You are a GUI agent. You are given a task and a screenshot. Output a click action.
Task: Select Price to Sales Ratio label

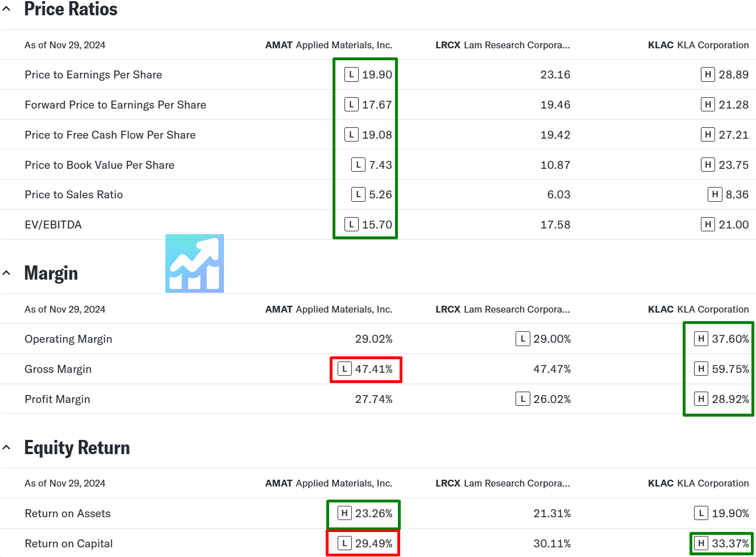pos(73,194)
